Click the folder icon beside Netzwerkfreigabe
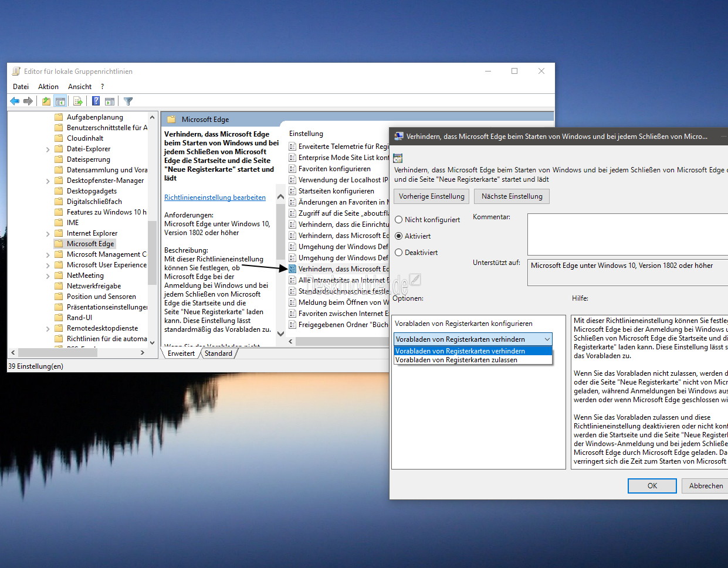728x568 pixels. [x=59, y=286]
